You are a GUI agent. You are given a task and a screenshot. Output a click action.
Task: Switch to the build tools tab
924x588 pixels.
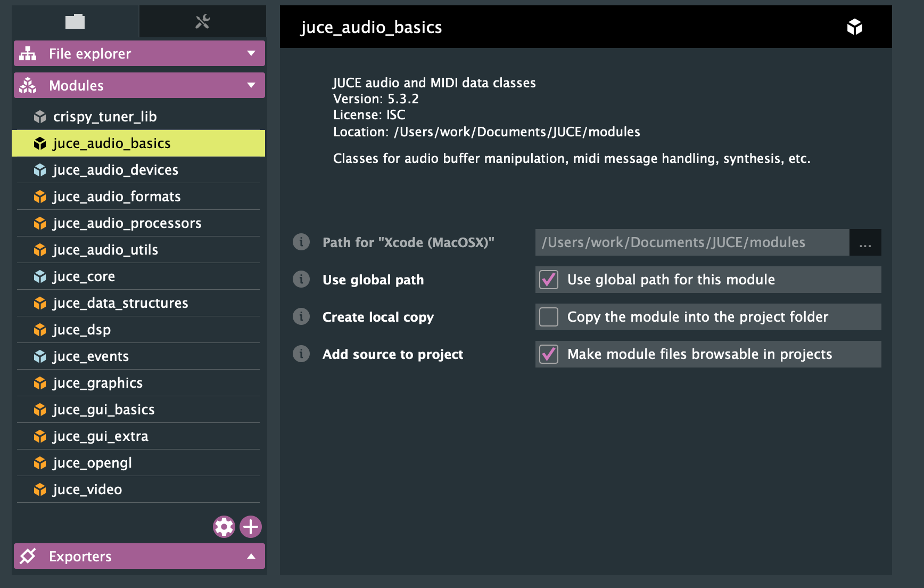(203, 21)
